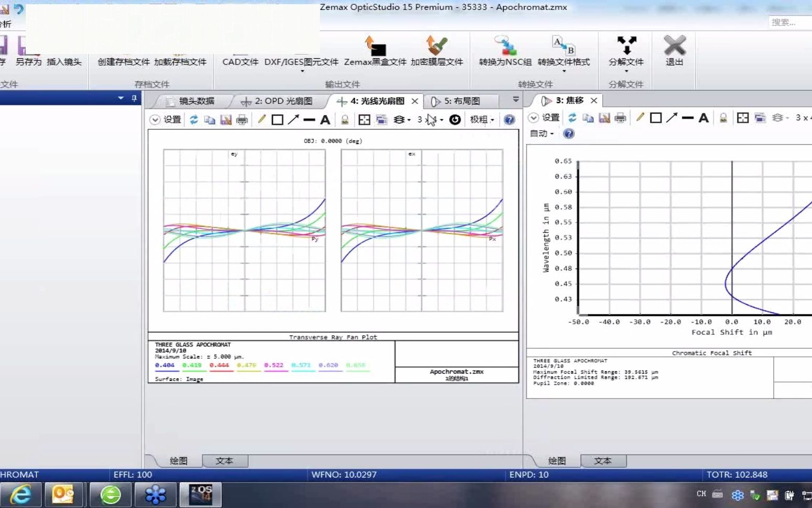812x508 pixels.
Task: Switch to the 5: 布局图 tab
Action: tap(461, 101)
